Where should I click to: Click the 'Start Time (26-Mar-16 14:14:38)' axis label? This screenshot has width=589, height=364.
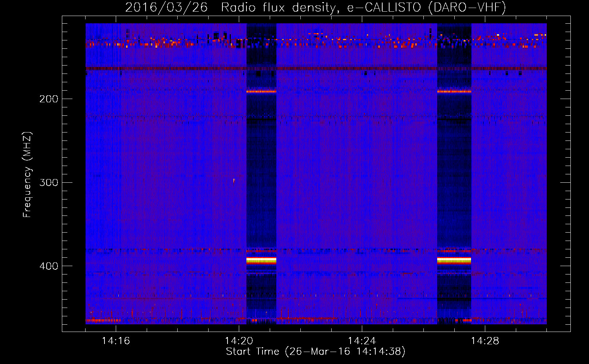316,352
